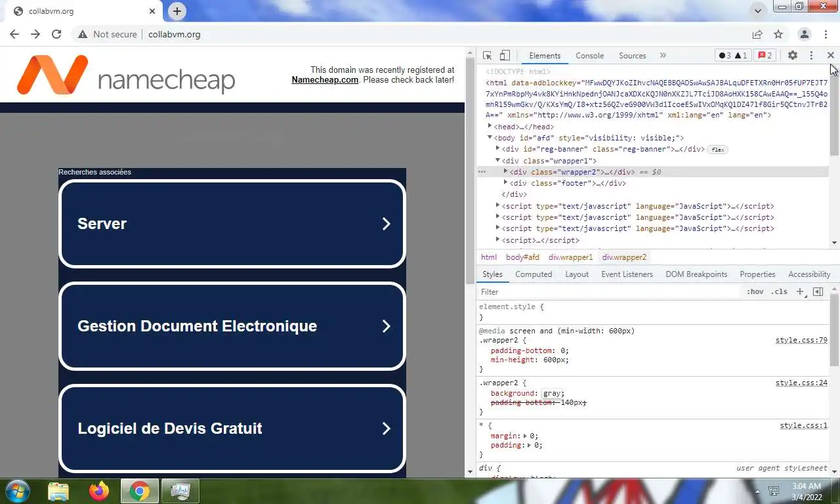Toggle the computed styles sidebar icon
Screen dimensions: 840x504
pyautogui.click(x=818, y=292)
